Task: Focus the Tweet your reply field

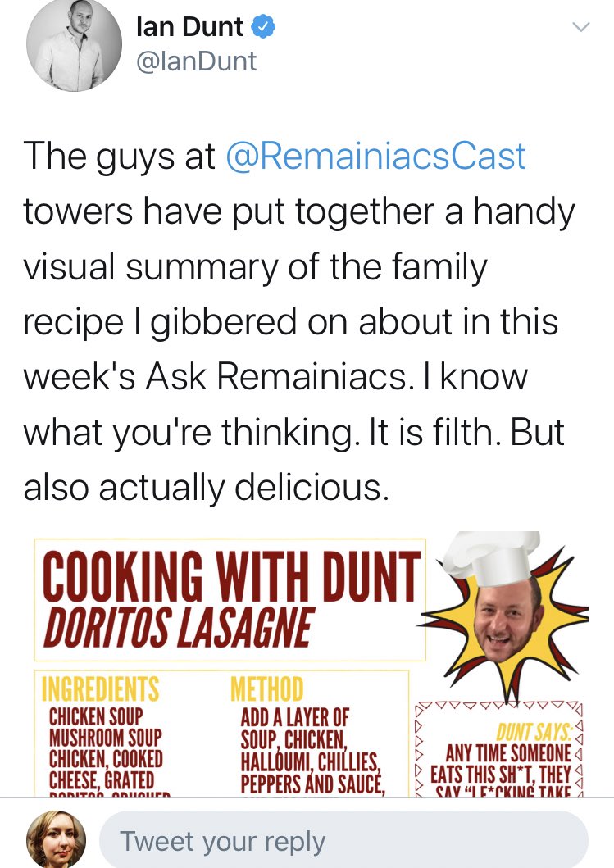Action: click(343, 842)
